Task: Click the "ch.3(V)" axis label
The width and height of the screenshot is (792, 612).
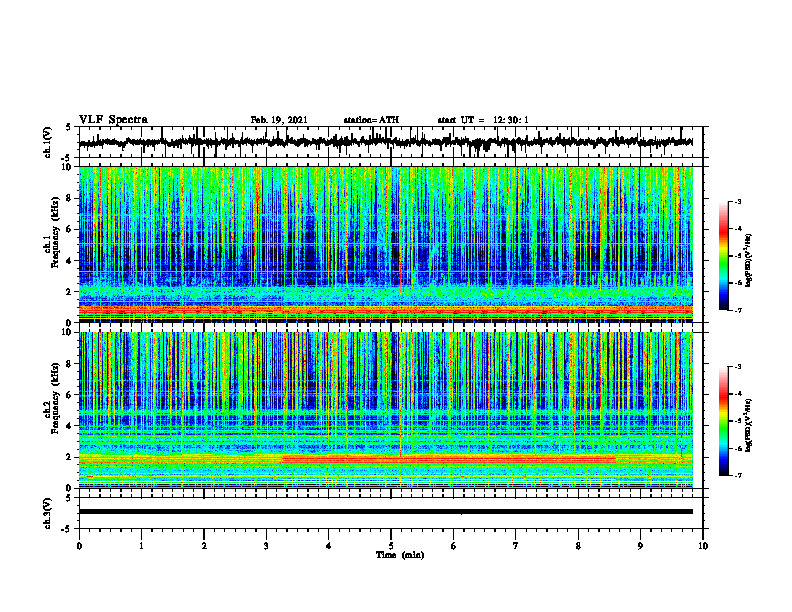Action: [48, 514]
